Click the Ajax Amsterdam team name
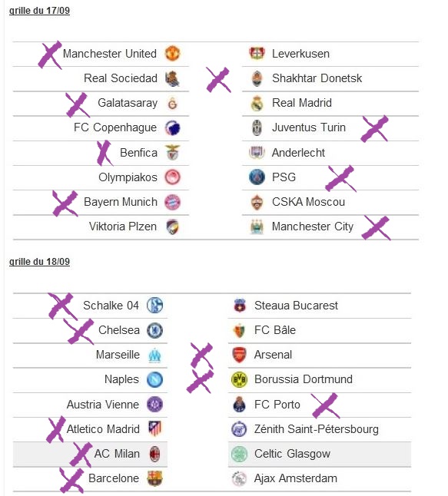 click(x=296, y=478)
